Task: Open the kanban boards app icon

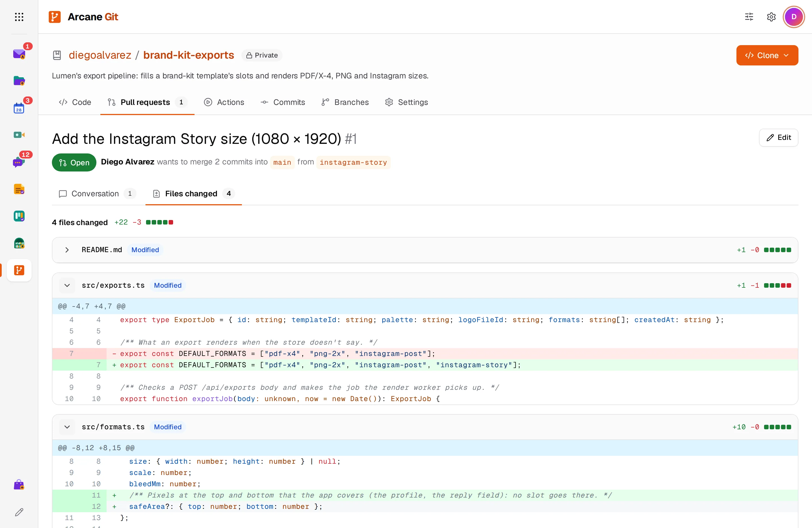Action: pyautogui.click(x=19, y=216)
